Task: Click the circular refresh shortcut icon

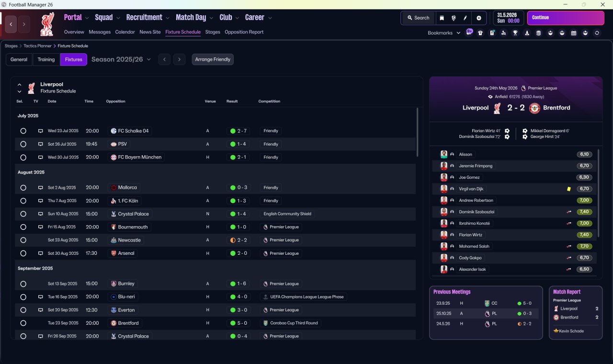Action: (x=597, y=33)
